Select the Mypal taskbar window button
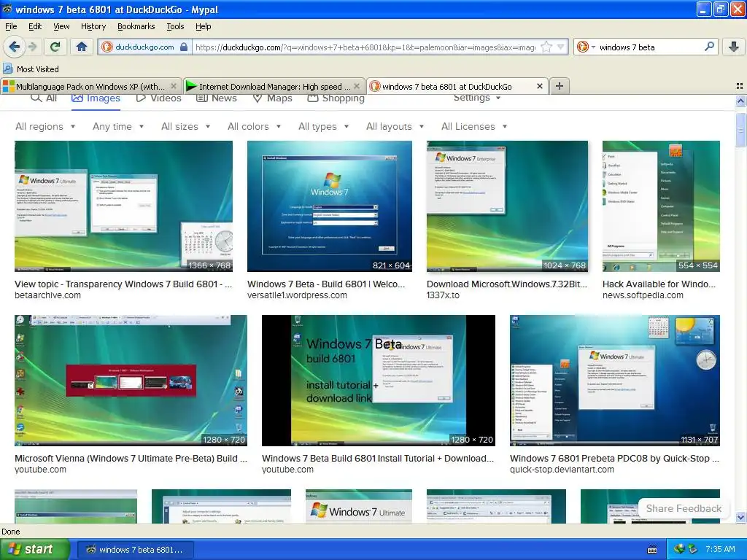This screenshot has width=747, height=560. coord(134,550)
